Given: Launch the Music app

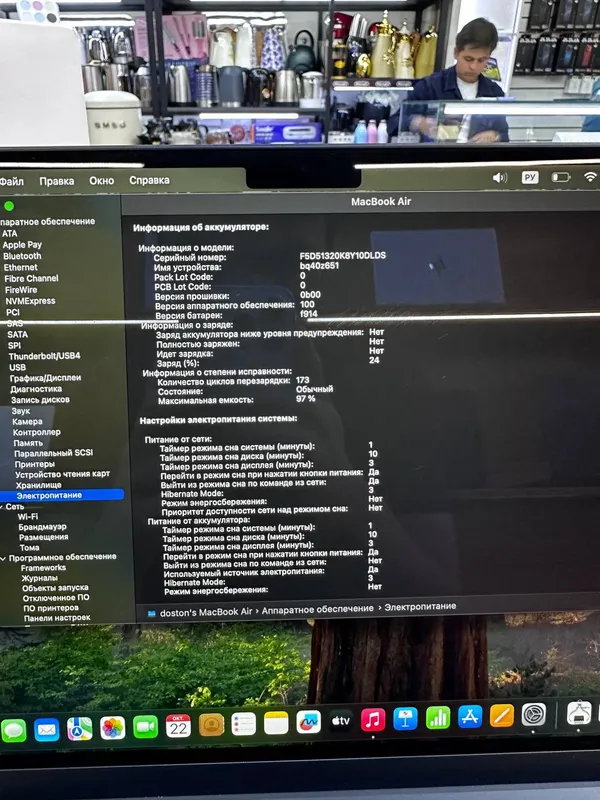Looking at the screenshot, I should coord(373,720).
